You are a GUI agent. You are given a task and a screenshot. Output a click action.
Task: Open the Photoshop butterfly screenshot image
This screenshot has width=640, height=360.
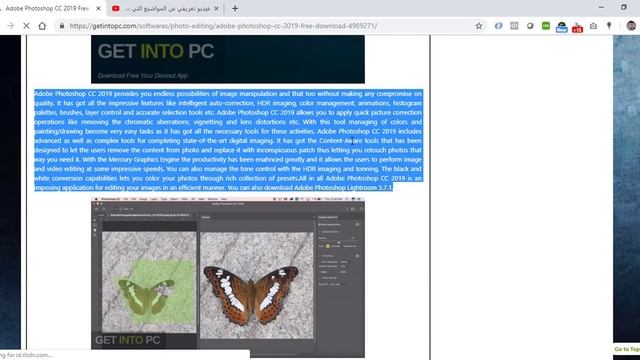click(x=228, y=278)
